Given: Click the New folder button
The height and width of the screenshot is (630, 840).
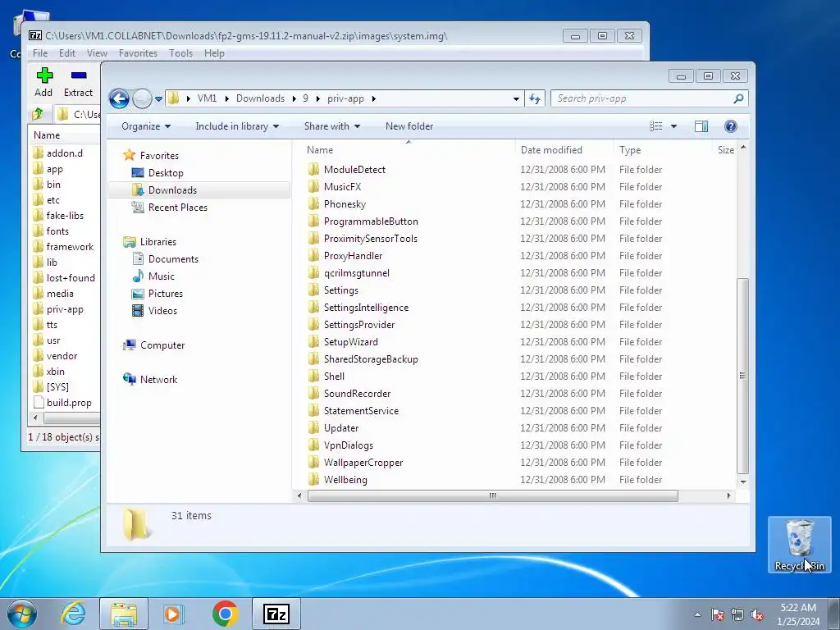Looking at the screenshot, I should coord(409,126).
